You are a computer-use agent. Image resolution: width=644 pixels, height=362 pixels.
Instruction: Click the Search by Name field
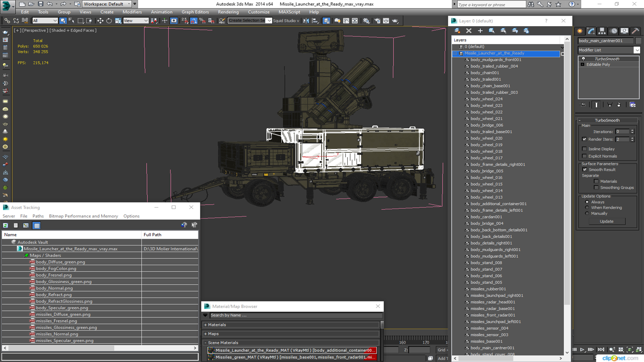(x=296, y=315)
